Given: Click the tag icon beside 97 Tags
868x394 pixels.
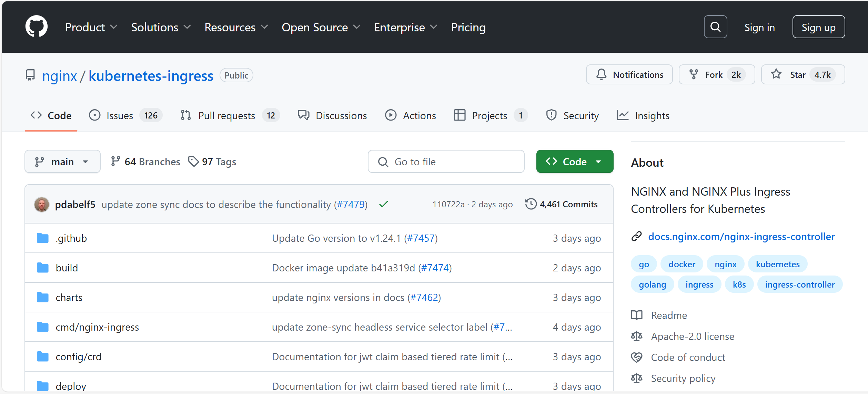Looking at the screenshot, I should pyautogui.click(x=193, y=161).
